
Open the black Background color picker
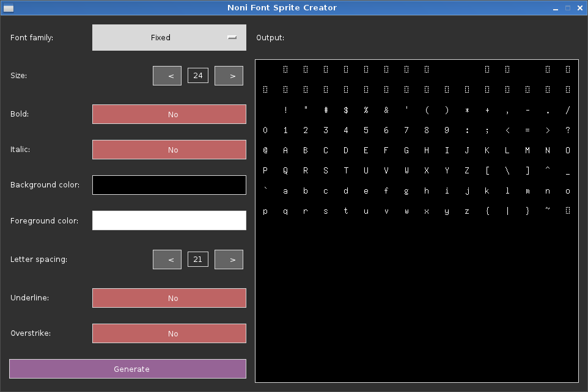[x=169, y=185]
